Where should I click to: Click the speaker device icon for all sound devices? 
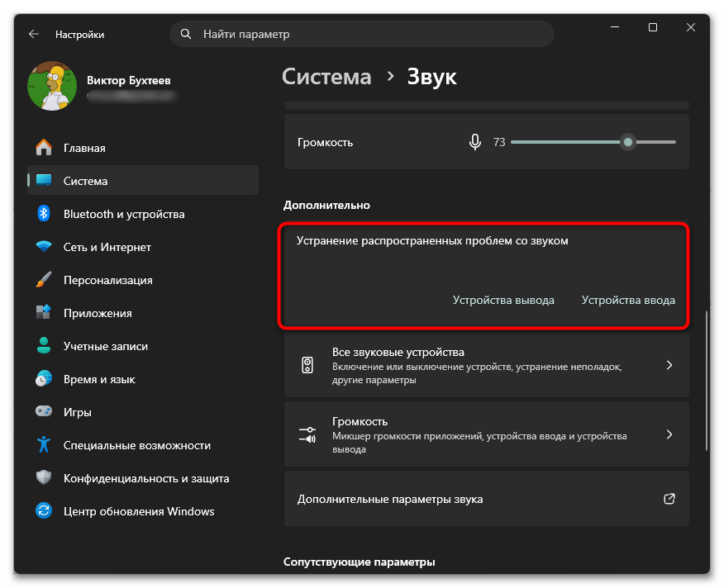307,365
